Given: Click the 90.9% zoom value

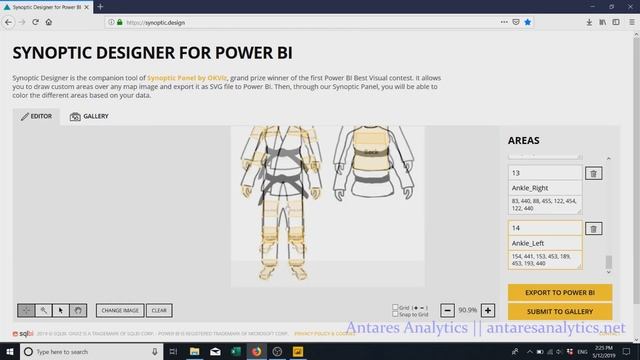Looking at the screenshot, I should (x=467, y=310).
